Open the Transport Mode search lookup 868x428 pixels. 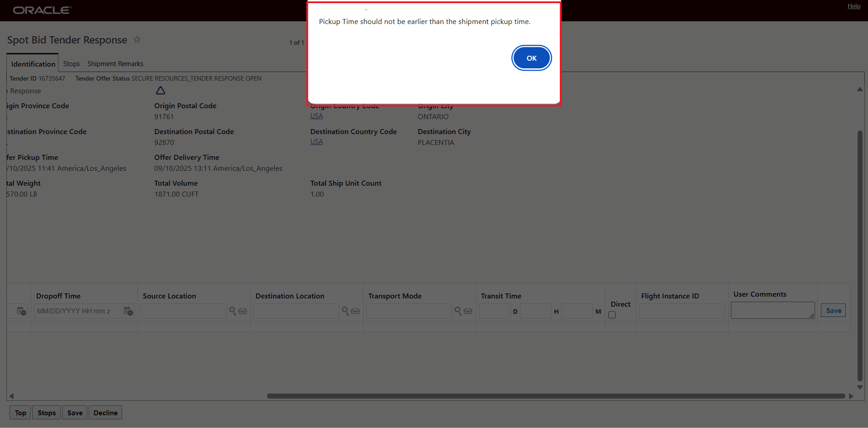click(458, 311)
